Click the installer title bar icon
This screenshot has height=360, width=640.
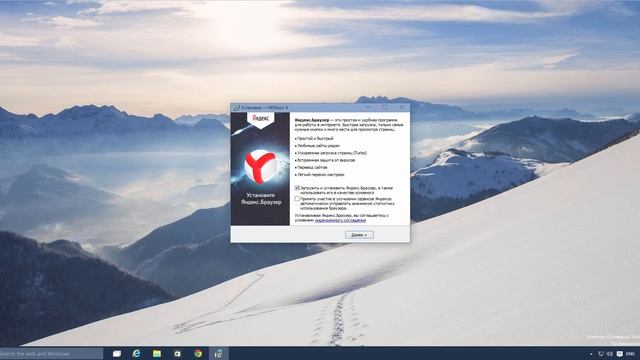tap(236, 107)
